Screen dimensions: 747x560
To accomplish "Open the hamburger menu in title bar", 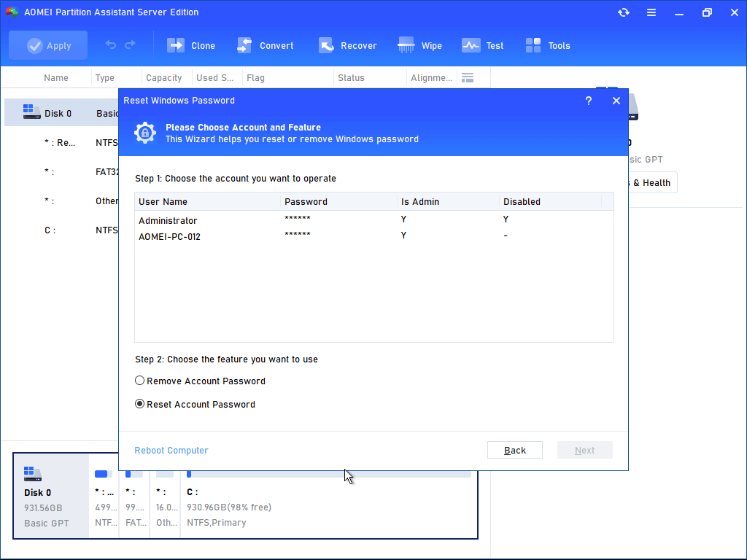I will (651, 12).
